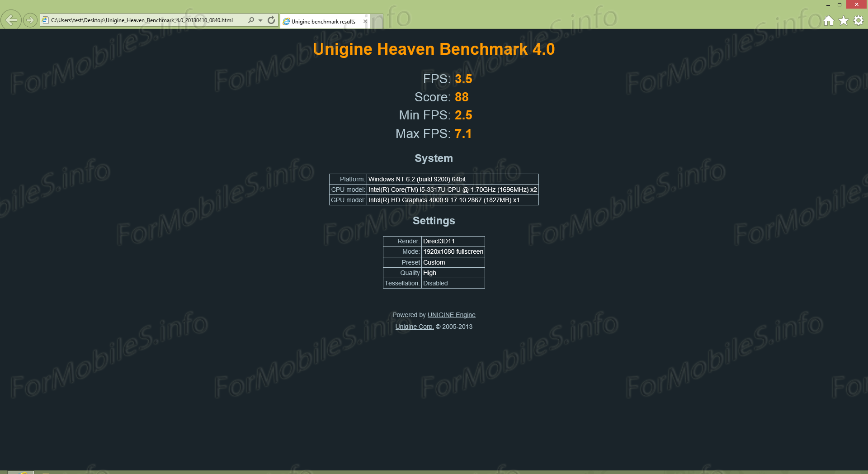Click the Forward navigation arrow
The image size is (868, 474).
(30, 20)
